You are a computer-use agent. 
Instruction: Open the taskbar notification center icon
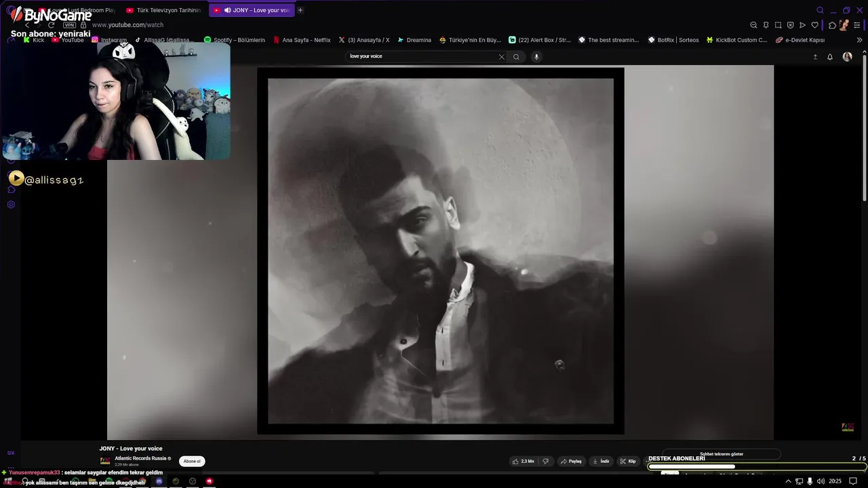852,481
